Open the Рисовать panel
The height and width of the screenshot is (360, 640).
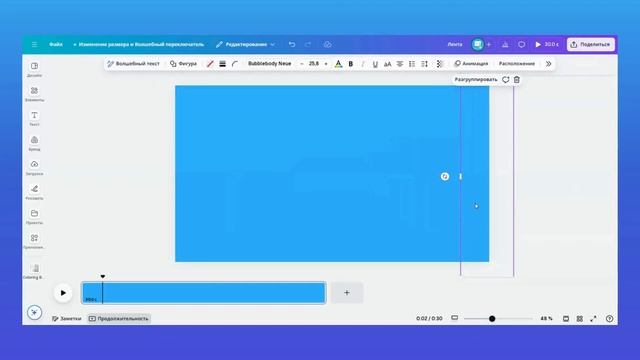click(x=34, y=192)
